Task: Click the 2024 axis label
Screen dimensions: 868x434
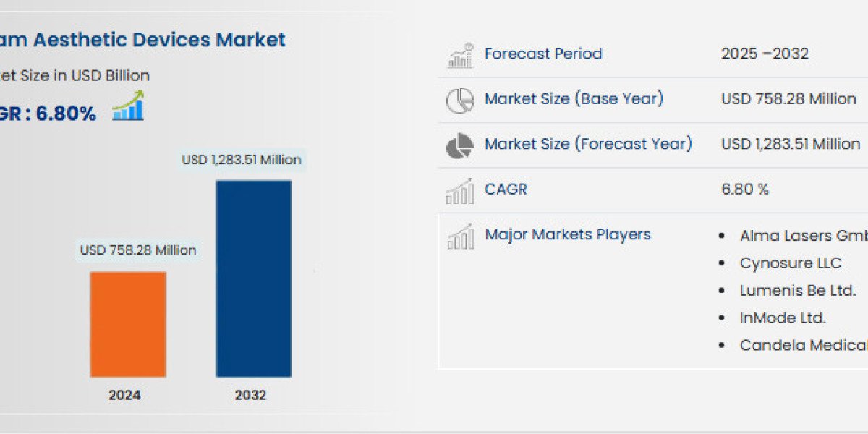Action: coord(124,395)
